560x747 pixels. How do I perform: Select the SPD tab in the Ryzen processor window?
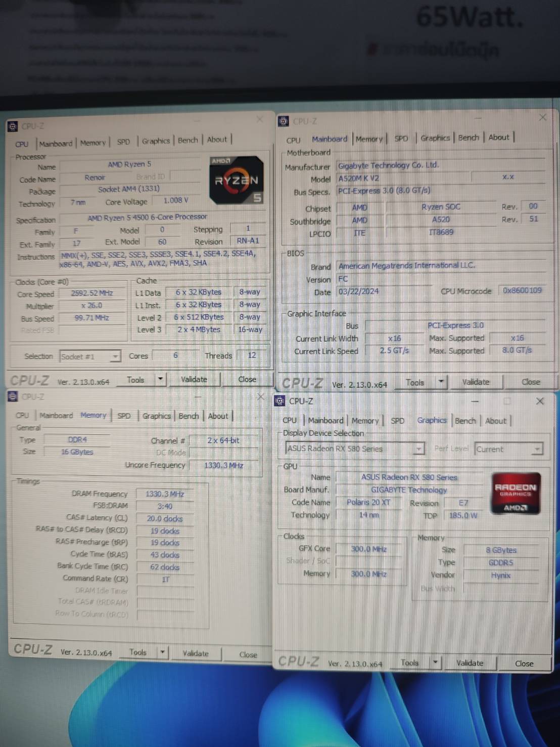[x=124, y=142]
